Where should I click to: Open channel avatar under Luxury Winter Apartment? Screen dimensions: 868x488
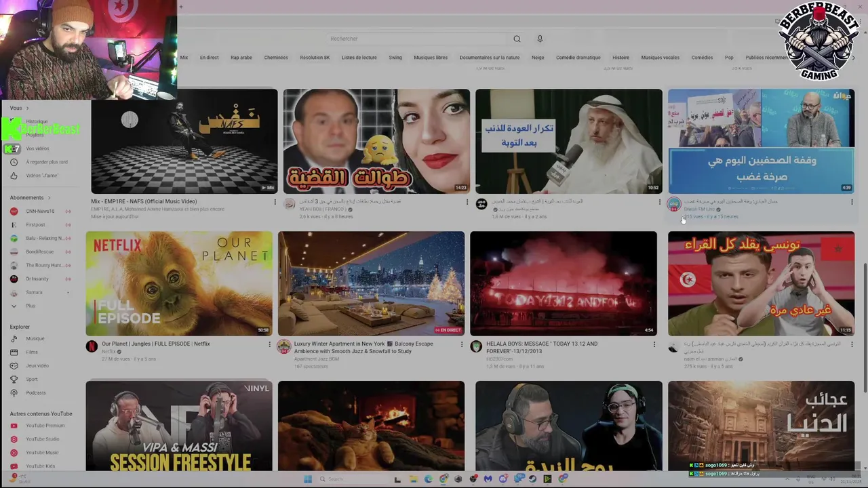(x=283, y=346)
